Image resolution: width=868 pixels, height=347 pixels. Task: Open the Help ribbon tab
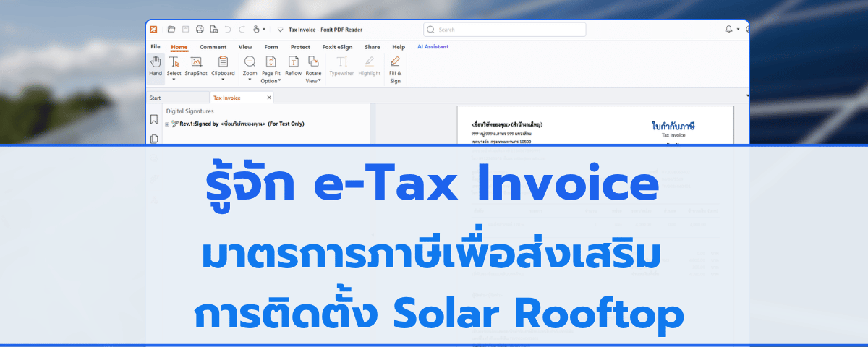point(399,46)
